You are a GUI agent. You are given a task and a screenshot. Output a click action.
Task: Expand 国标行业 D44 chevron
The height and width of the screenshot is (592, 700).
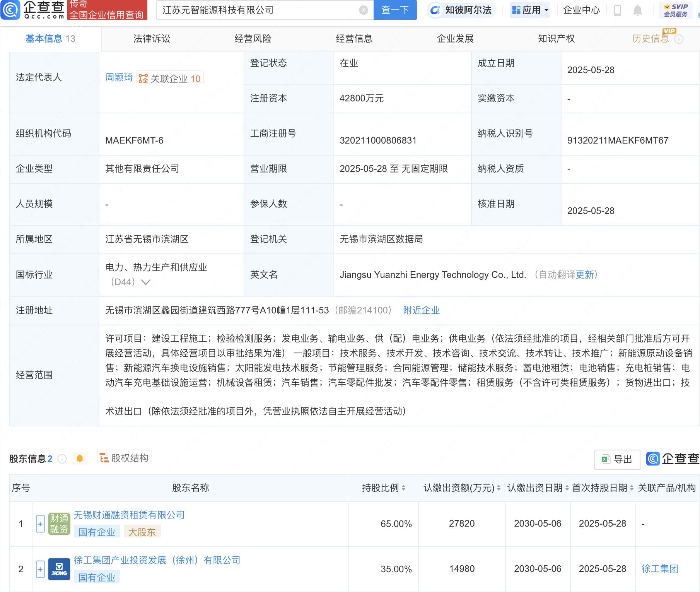coord(146,282)
